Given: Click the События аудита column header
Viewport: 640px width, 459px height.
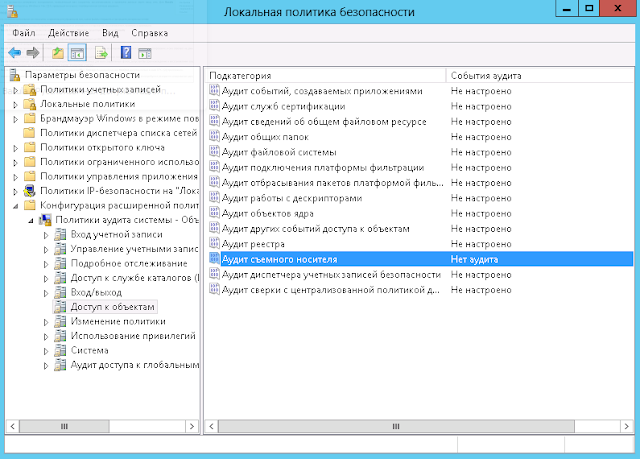Looking at the screenshot, I should coord(486,76).
